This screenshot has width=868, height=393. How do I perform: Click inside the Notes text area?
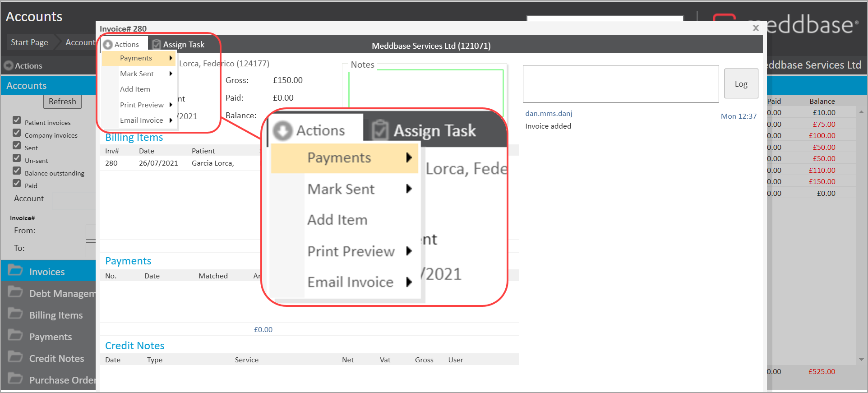pos(426,89)
